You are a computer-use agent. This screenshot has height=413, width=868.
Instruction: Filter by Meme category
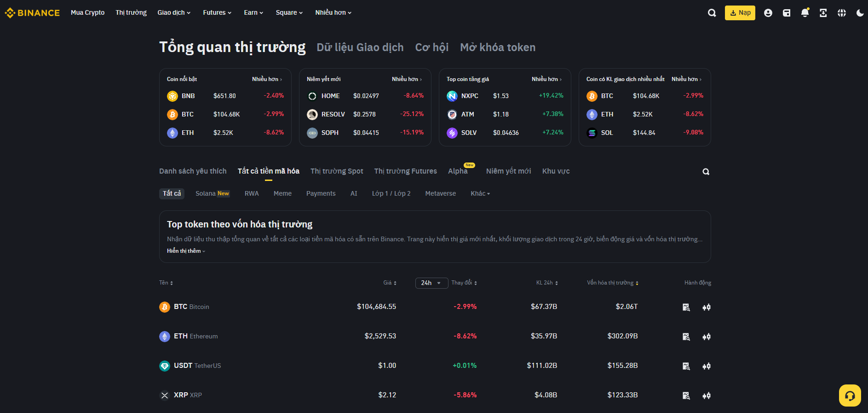click(282, 194)
